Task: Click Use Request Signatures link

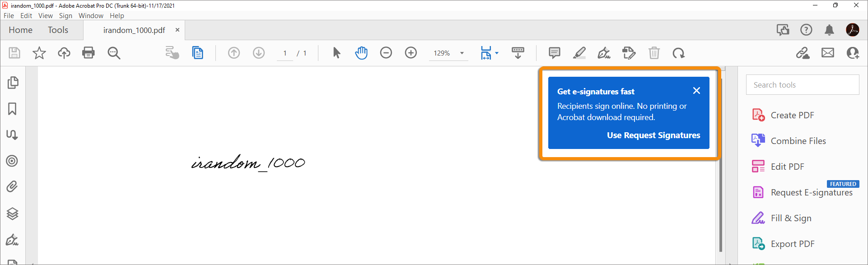Action: pos(653,135)
